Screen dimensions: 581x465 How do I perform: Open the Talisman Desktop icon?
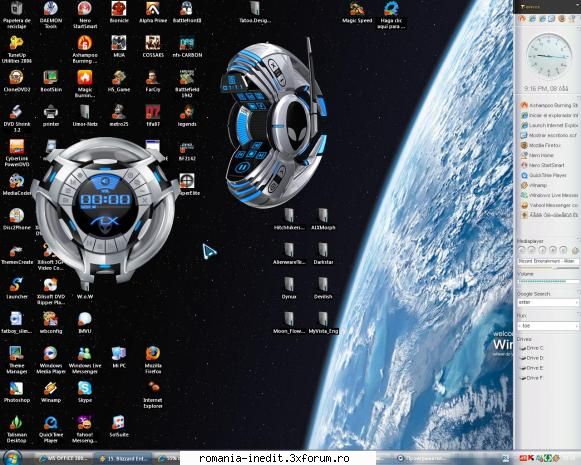pos(17,430)
